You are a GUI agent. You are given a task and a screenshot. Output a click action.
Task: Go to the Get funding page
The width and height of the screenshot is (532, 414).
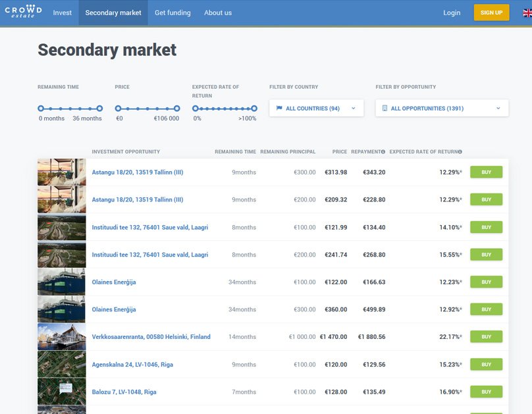point(173,13)
